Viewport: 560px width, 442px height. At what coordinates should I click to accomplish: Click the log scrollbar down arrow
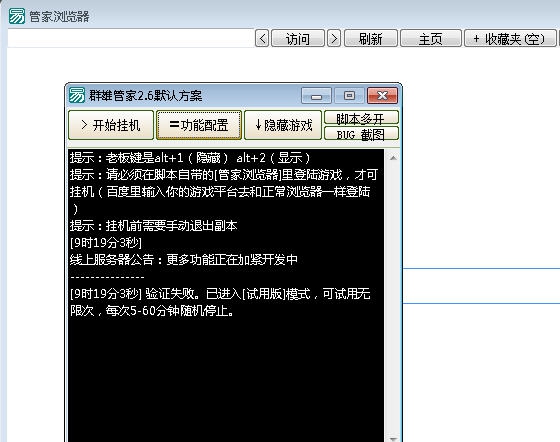[393, 438]
